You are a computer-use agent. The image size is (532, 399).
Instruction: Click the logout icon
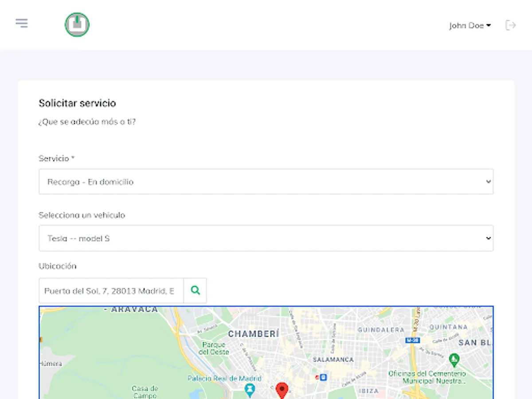pos(511,25)
